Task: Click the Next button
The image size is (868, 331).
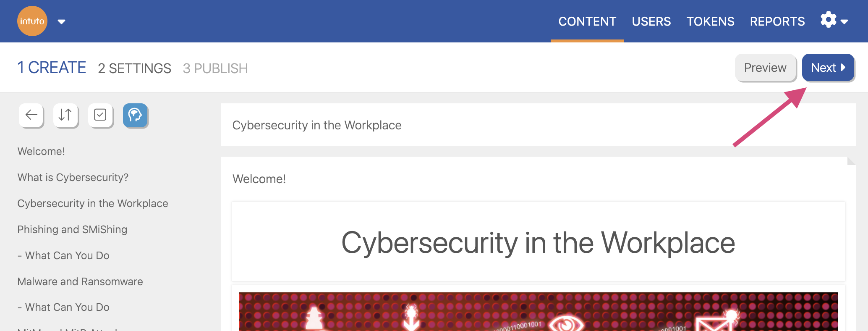Action: pyautogui.click(x=828, y=68)
